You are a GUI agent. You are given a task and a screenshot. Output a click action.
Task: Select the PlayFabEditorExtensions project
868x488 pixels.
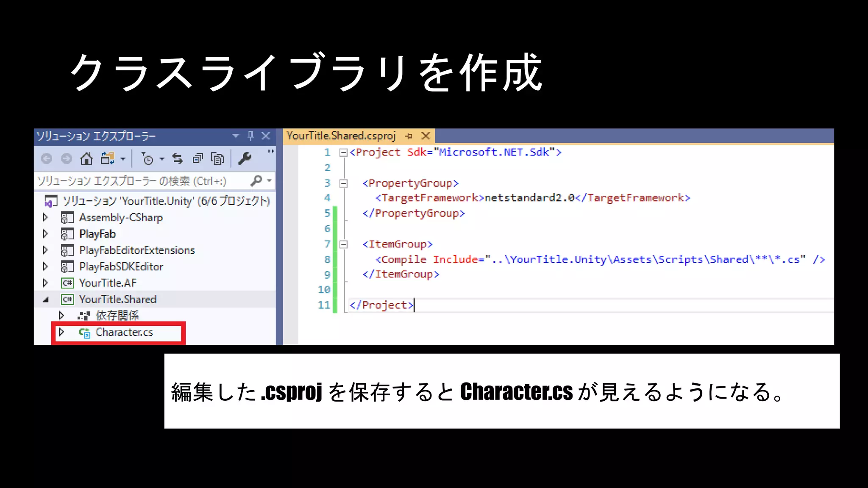tap(137, 250)
